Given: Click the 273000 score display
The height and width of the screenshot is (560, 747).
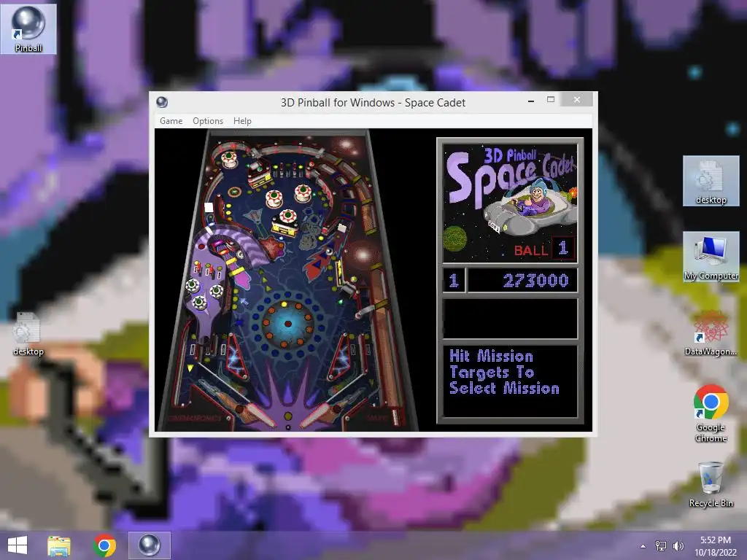Looking at the screenshot, I should click(x=522, y=281).
